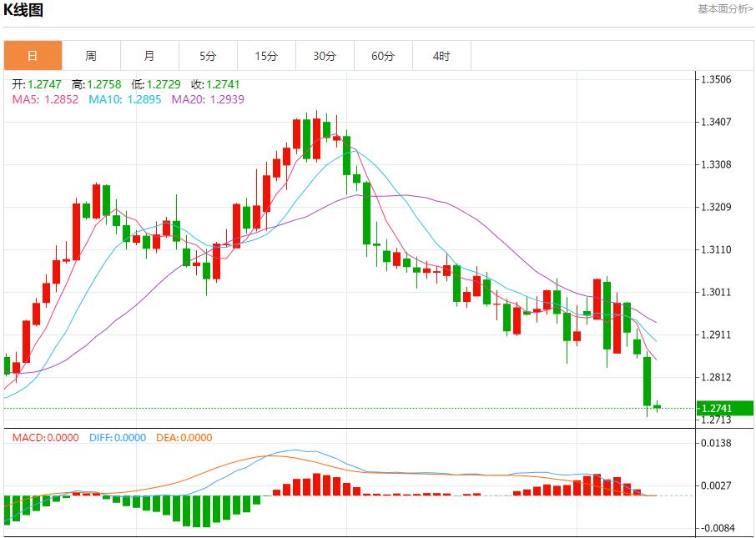Click the MA20: 1.2939 legend label
756x538 pixels.
pos(208,99)
